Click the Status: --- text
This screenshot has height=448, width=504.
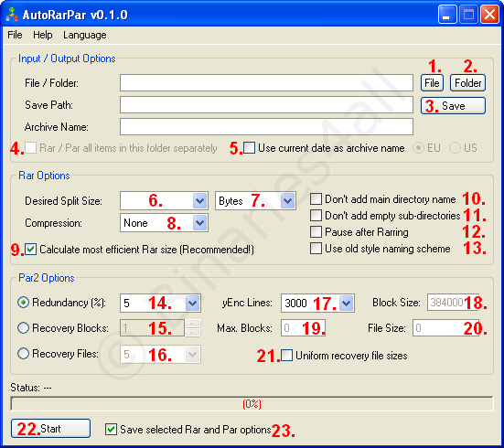(x=31, y=388)
